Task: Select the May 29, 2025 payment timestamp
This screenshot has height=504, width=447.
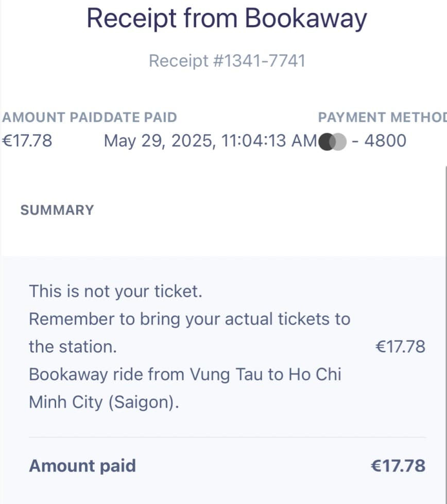Action: pyautogui.click(x=210, y=141)
